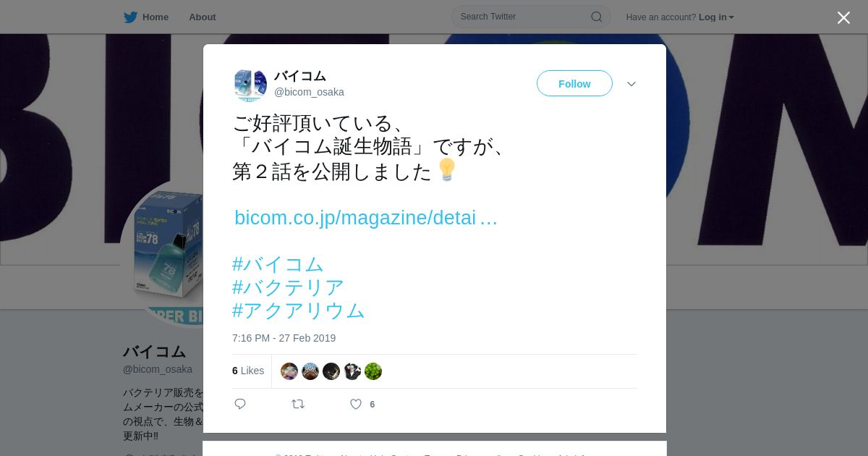Open the bicom.co.jp/magazine link
868x456 pixels.
click(366, 218)
